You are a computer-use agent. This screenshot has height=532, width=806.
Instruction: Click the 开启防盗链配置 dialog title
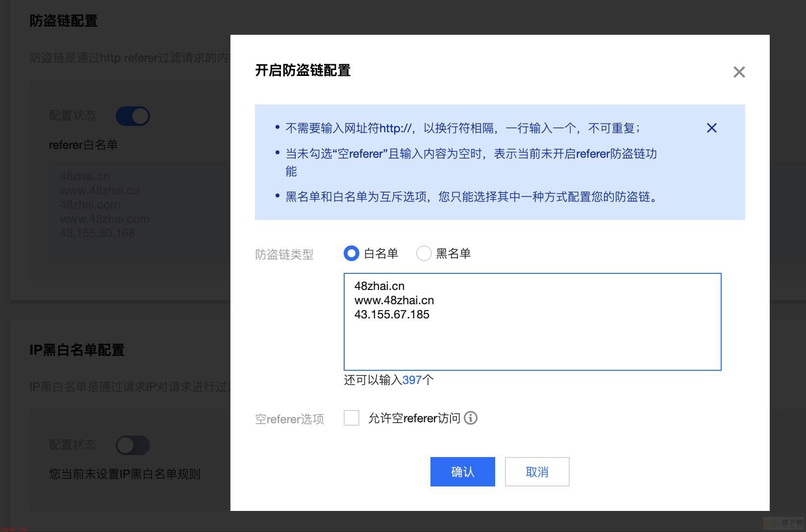[303, 71]
